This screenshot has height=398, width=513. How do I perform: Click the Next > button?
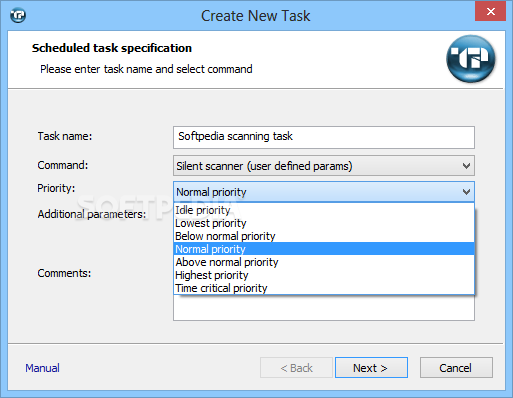371,368
